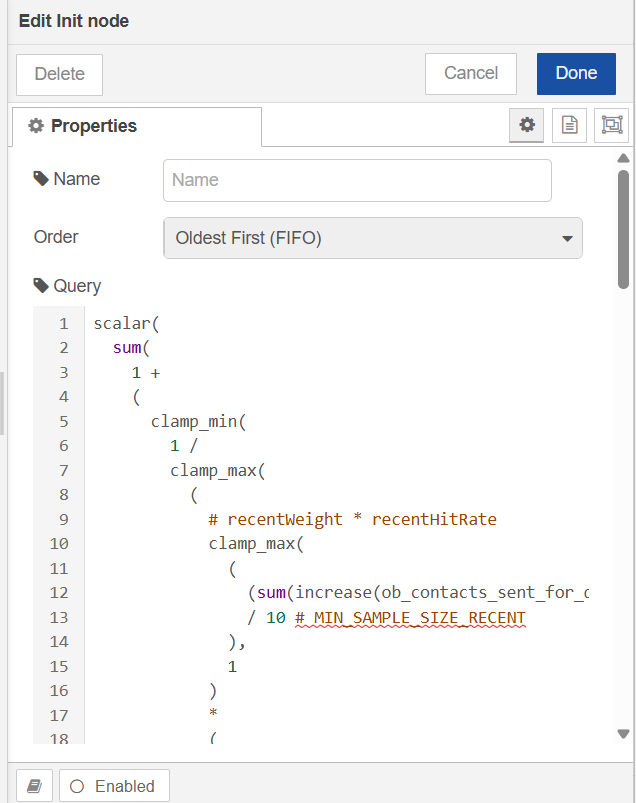The width and height of the screenshot is (636, 803).
Task: Open node appearance settings icon
Action: coord(611,125)
